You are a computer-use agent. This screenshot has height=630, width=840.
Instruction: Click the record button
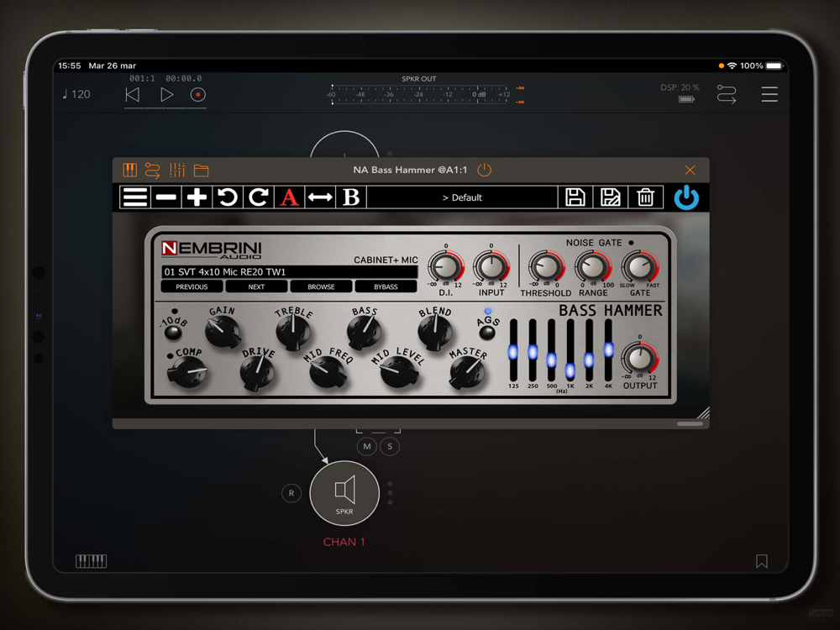point(197,95)
